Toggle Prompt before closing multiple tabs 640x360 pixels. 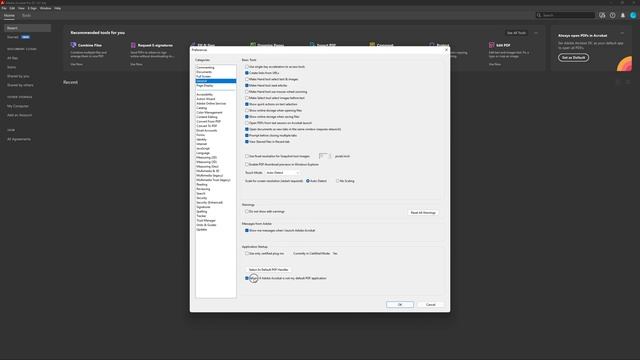[247, 135]
